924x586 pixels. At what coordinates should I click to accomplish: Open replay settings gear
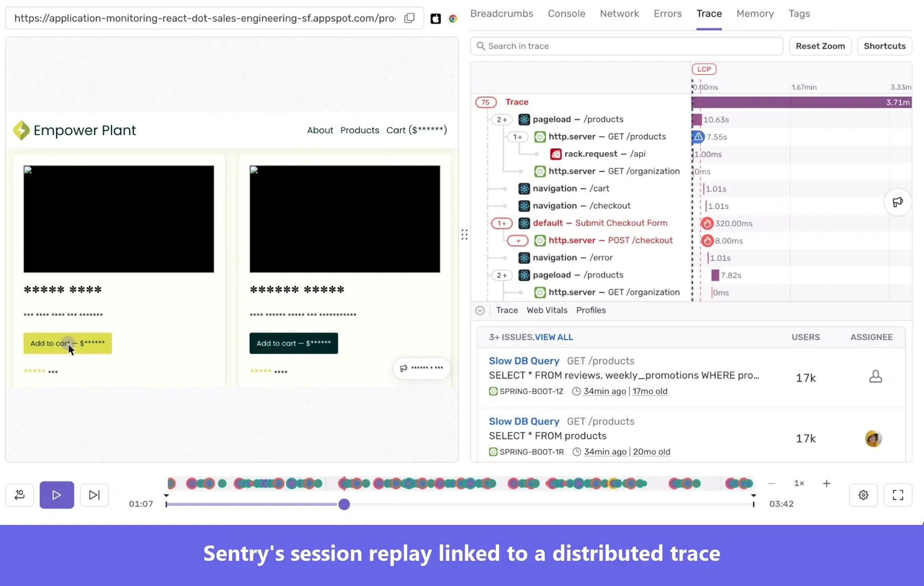[863, 495]
